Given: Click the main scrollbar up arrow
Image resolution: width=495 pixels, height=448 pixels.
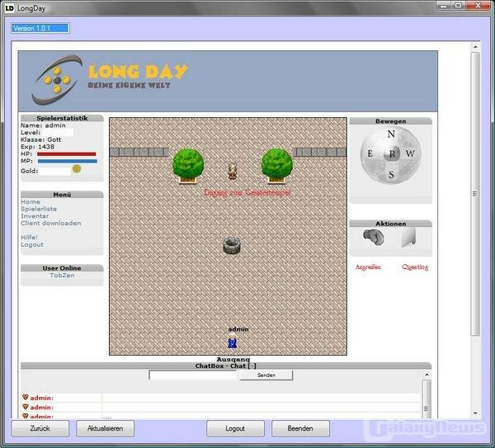Looking at the screenshot, I should point(475,47).
